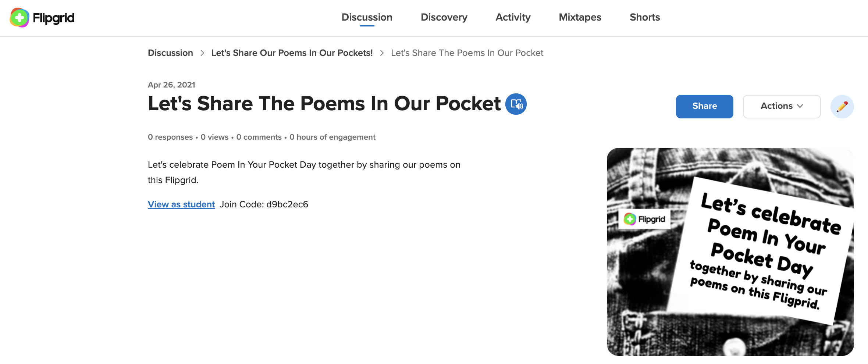The width and height of the screenshot is (868, 364).
Task: Click the 0 views stat
Action: 214,137
